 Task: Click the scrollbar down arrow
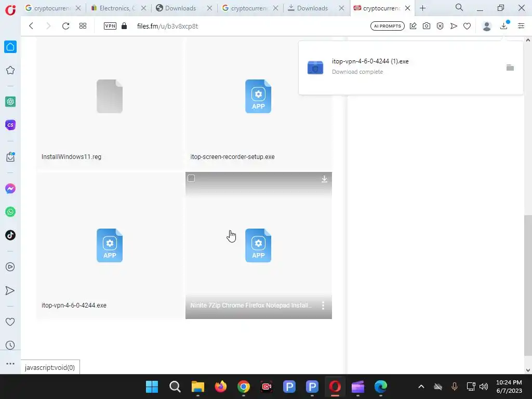528,370
